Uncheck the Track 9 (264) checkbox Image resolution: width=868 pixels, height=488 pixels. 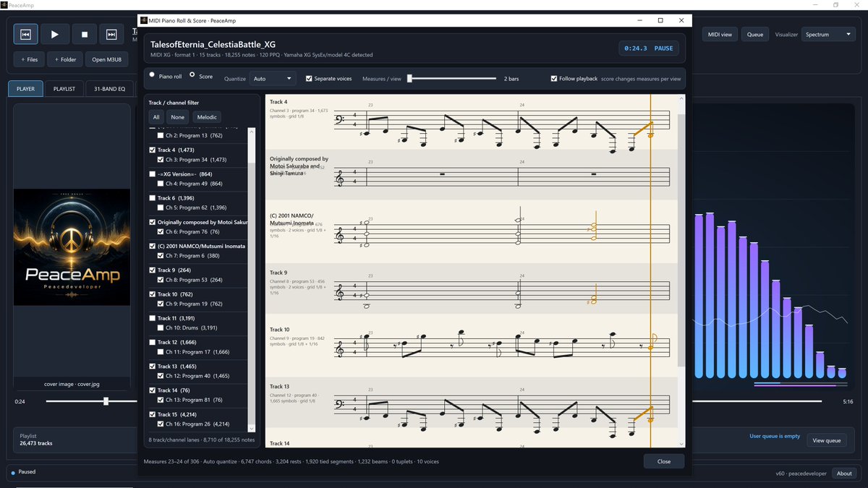[152, 270]
